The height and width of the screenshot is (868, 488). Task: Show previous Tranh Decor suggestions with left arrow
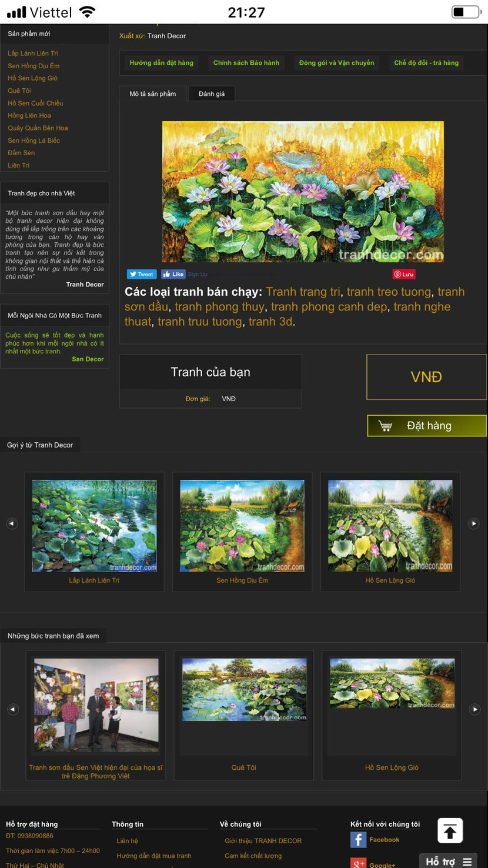12,523
